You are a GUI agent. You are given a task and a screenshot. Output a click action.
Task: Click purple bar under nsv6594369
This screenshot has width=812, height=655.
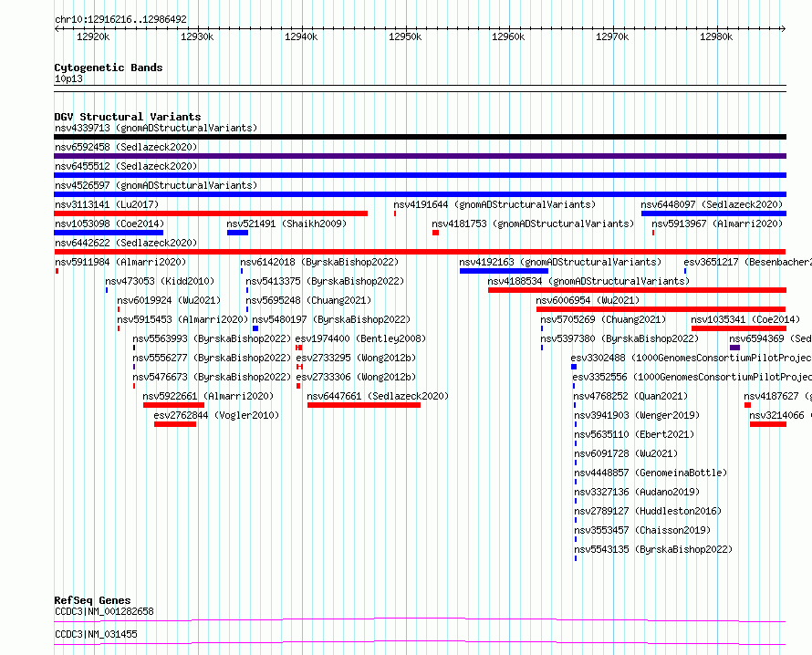tap(734, 348)
